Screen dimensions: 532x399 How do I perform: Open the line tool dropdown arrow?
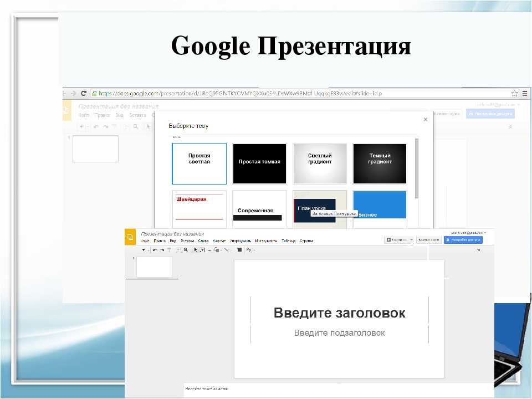231,250
